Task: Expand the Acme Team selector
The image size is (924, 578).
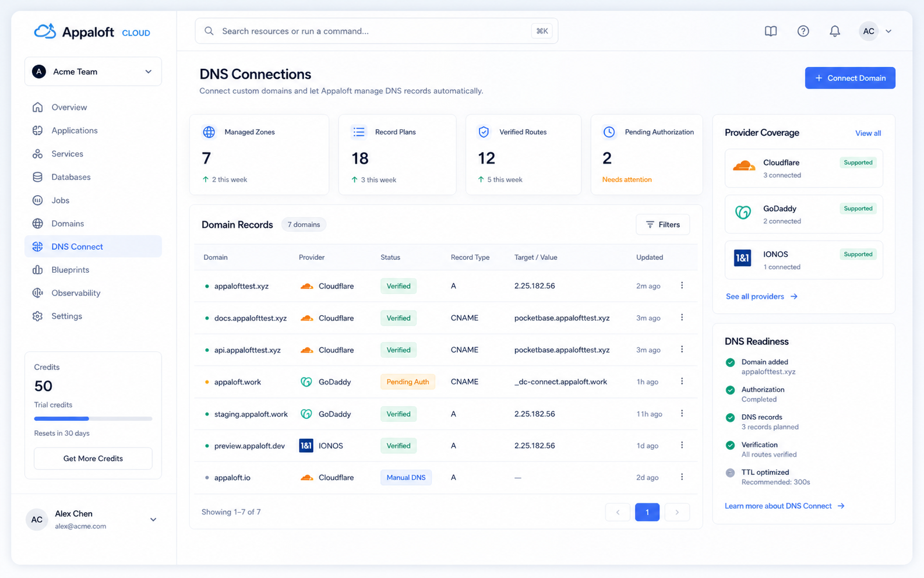Action: (x=93, y=72)
